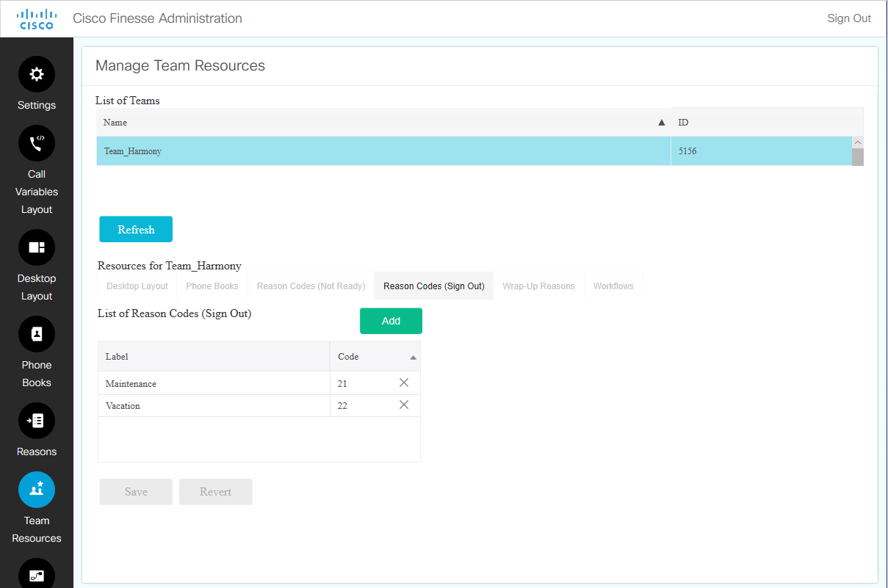Open the Desktop Layout icon

37,247
